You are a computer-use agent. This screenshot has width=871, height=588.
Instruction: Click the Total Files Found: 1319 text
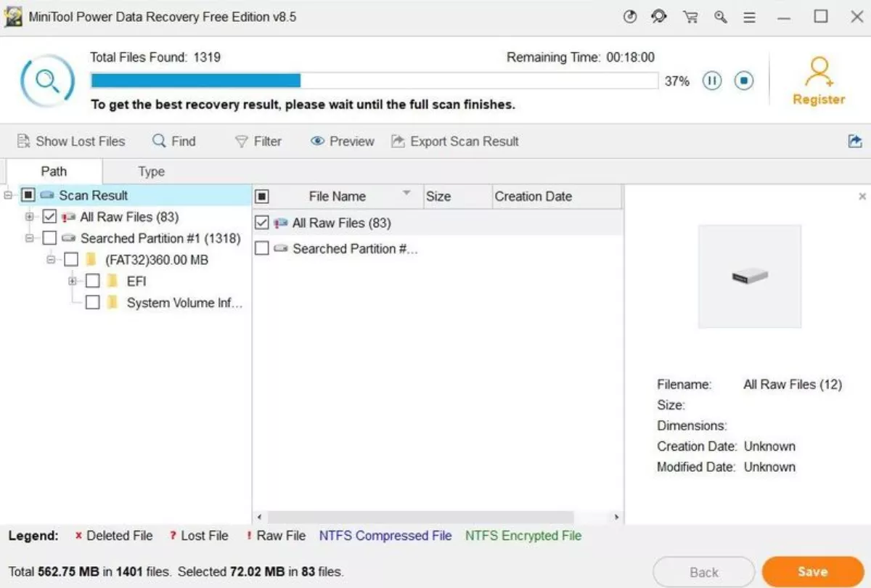[x=155, y=57]
